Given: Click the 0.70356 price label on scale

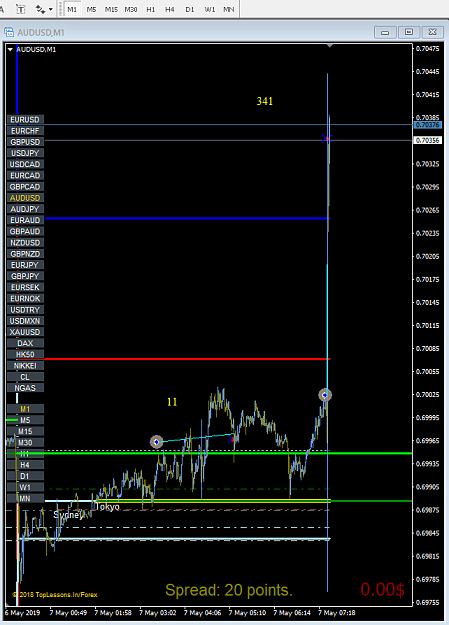Looking at the screenshot, I should tap(427, 140).
